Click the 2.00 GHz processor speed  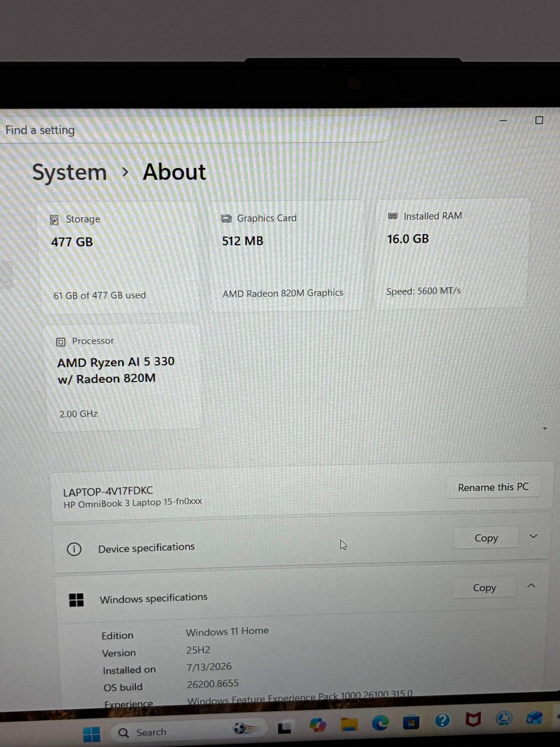tap(78, 414)
